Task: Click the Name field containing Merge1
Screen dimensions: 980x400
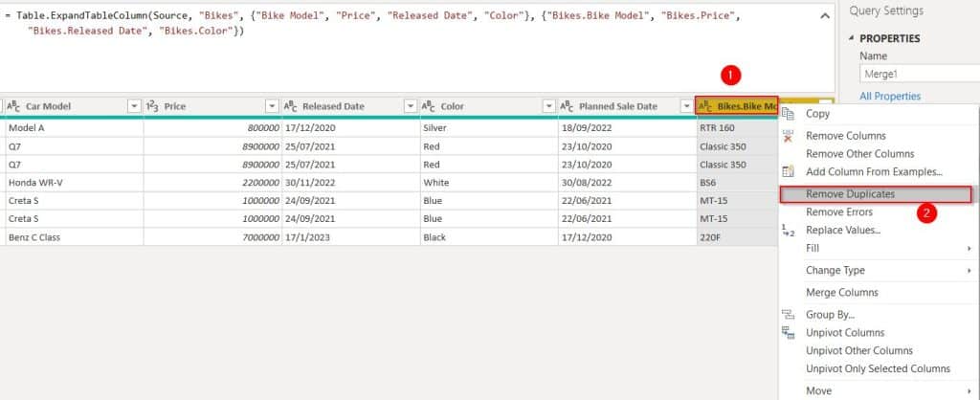Action: (919, 74)
